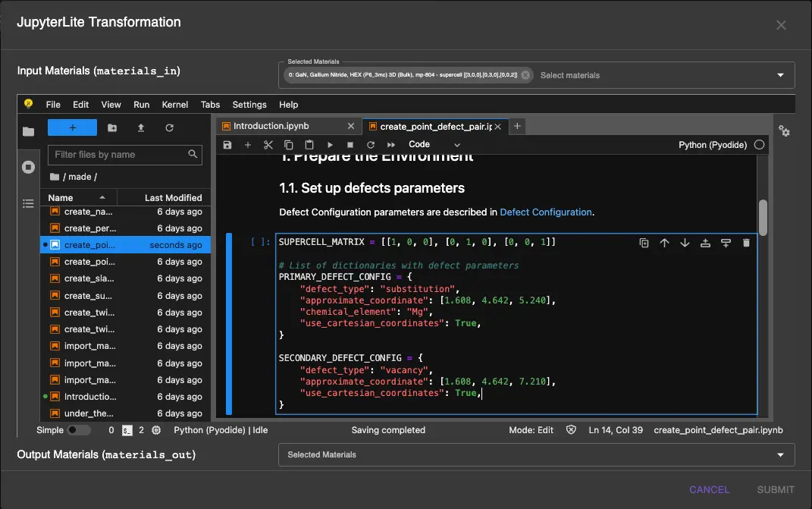Toggle the Simple interface mode switch
The image size is (812, 509).
point(78,430)
